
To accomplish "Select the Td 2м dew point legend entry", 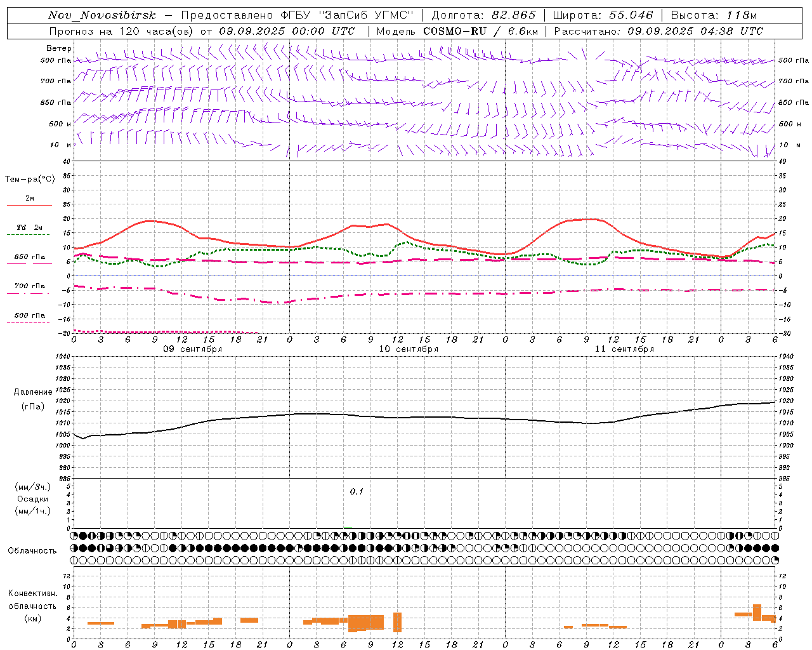I will [29, 227].
